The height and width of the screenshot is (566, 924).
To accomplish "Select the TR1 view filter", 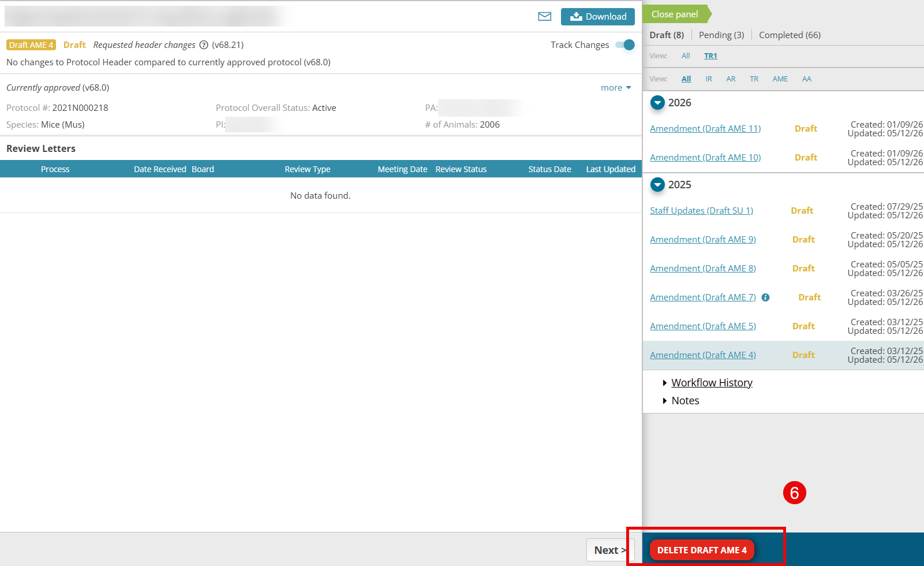I will click(x=710, y=56).
